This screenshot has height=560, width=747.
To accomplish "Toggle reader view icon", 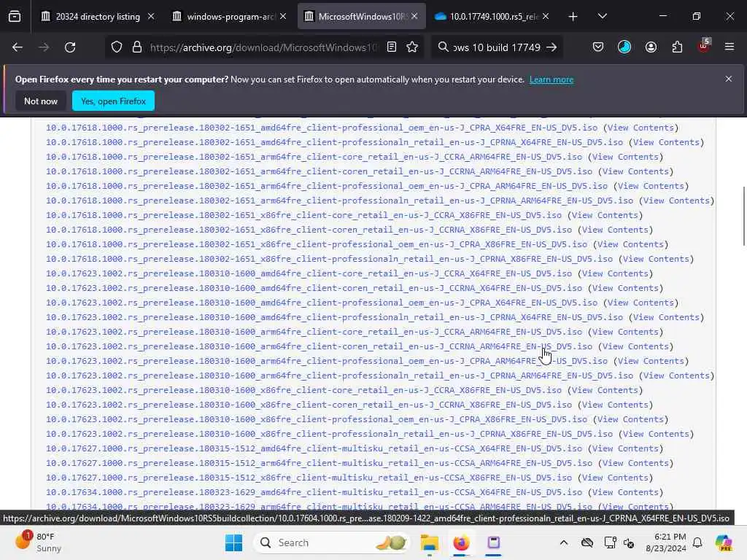I will [392, 47].
